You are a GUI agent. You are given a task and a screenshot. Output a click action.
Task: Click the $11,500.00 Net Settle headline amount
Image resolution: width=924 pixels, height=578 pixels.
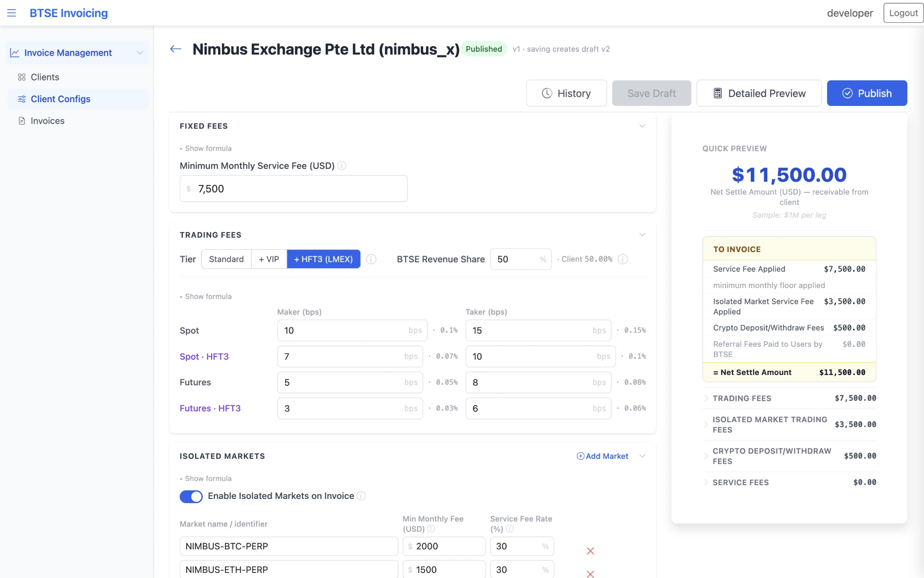[x=789, y=175]
